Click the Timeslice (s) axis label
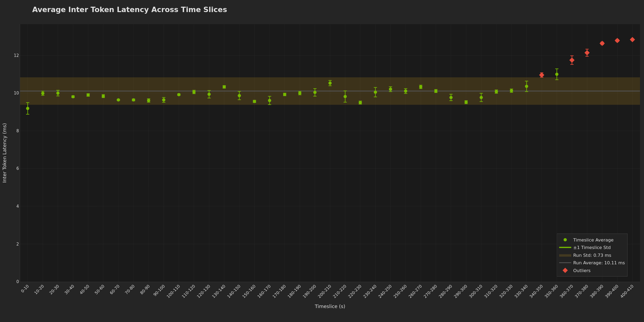 (330, 306)
